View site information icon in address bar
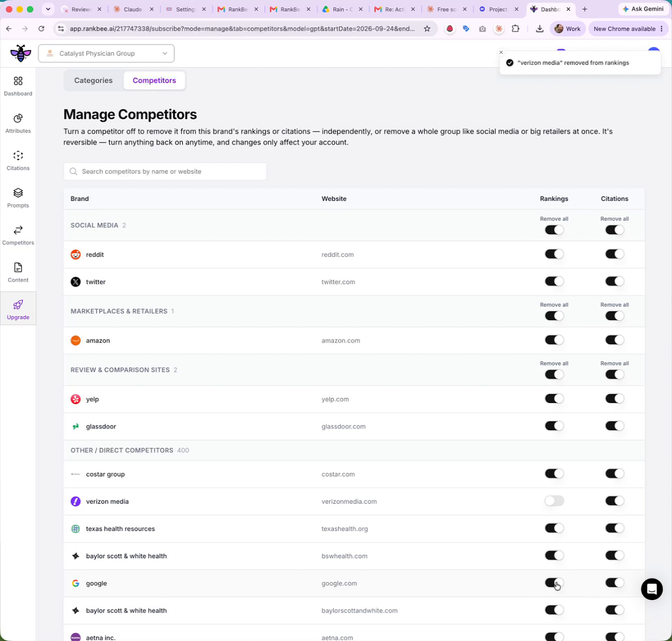 point(61,28)
